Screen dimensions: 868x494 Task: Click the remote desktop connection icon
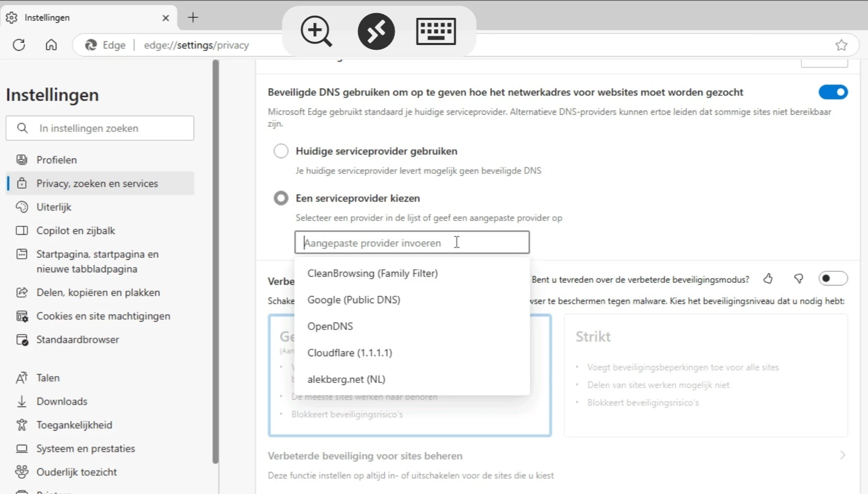(x=376, y=31)
